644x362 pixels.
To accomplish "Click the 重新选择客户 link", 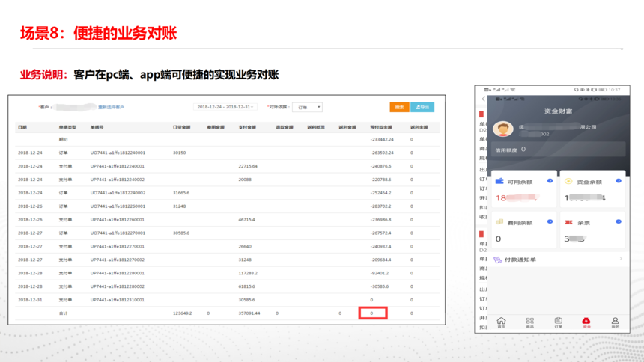I will tap(112, 107).
